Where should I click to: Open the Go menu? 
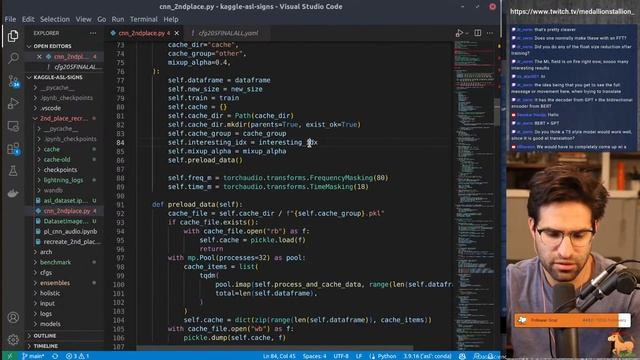pyautogui.click(x=102, y=19)
